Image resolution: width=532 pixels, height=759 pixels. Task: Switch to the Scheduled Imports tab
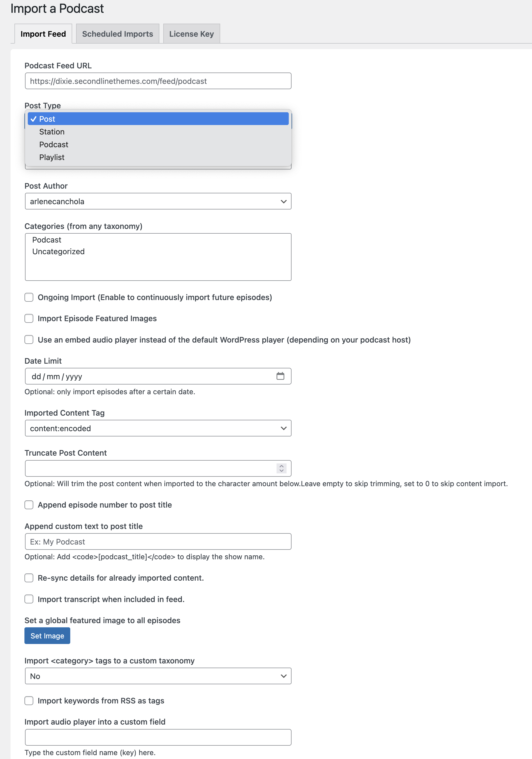[x=117, y=34]
